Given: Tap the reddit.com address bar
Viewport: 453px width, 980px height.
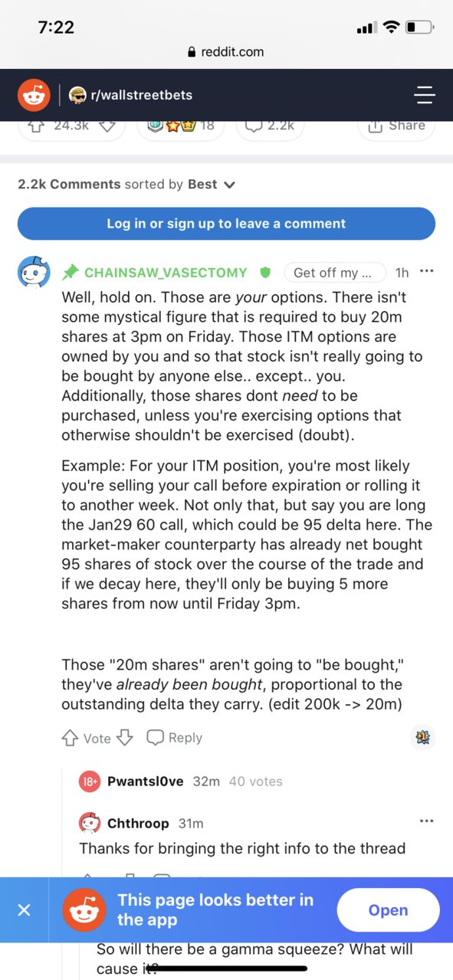Looking at the screenshot, I should click(226, 52).
